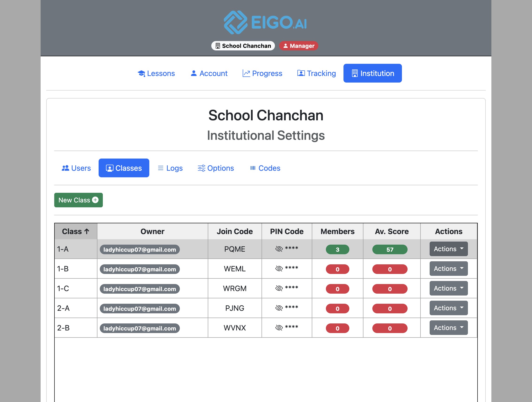Open the Options sub-tab
The width and height of the screenshot is (532, 402).
(216, 168)
